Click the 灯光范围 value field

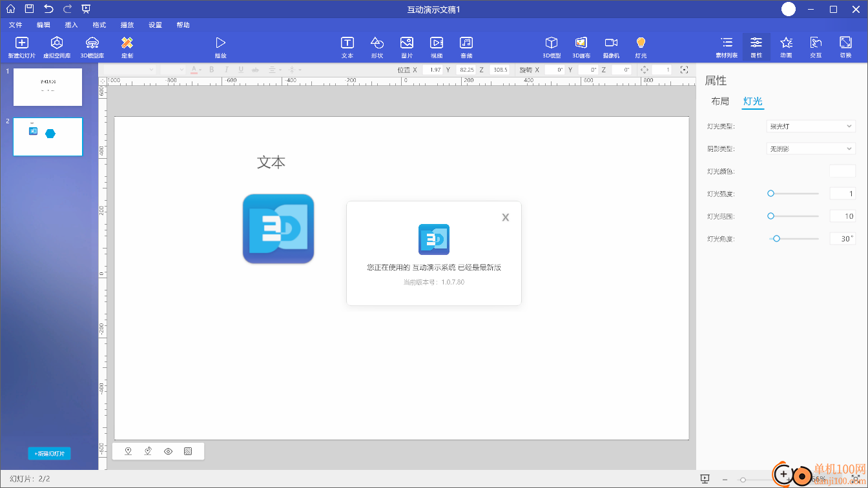[x=842, y=216]
